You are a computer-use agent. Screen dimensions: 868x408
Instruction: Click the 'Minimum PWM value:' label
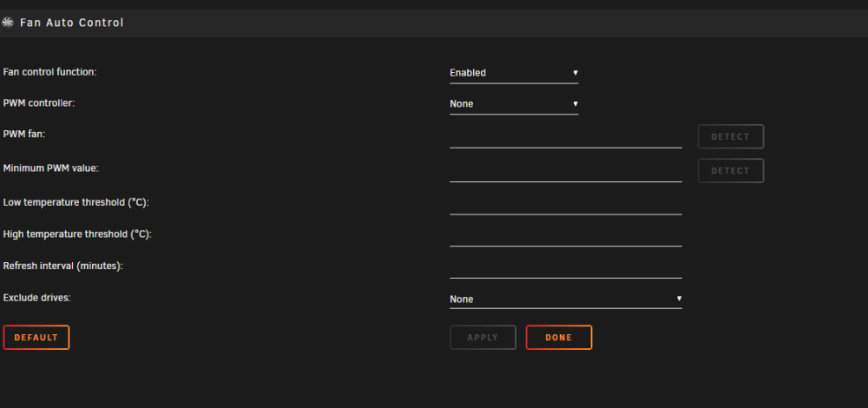51,168
